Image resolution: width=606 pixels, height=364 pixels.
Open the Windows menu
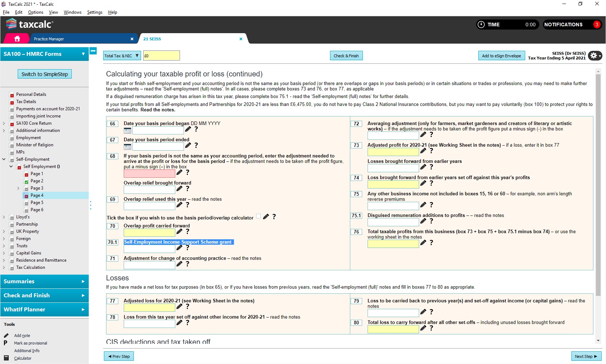coord(73,12)
